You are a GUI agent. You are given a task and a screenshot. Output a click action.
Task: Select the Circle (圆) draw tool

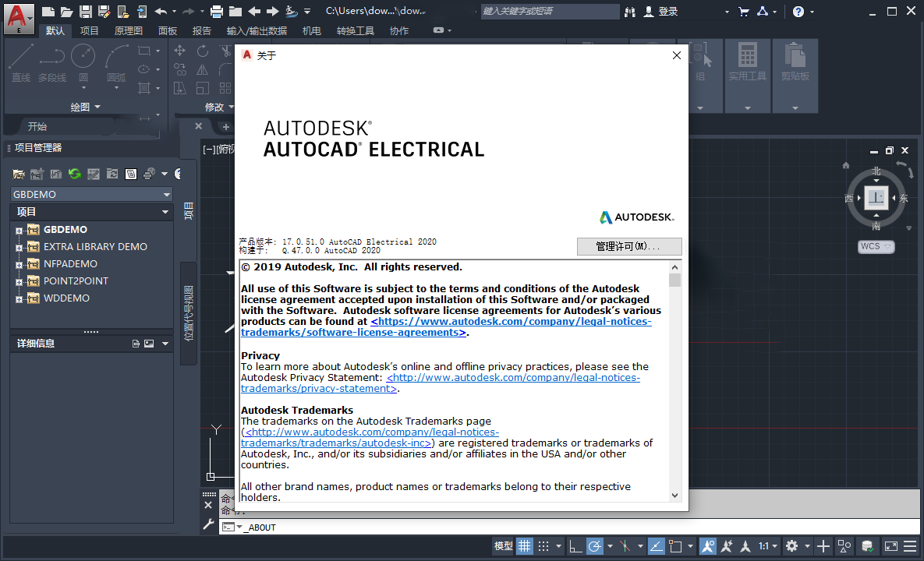click(83, 62)
